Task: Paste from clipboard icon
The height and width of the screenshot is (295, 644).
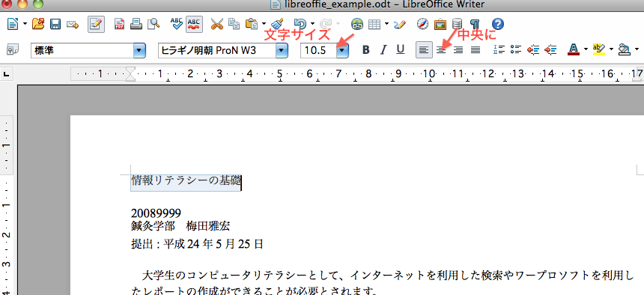Action: tap(252, 24)
